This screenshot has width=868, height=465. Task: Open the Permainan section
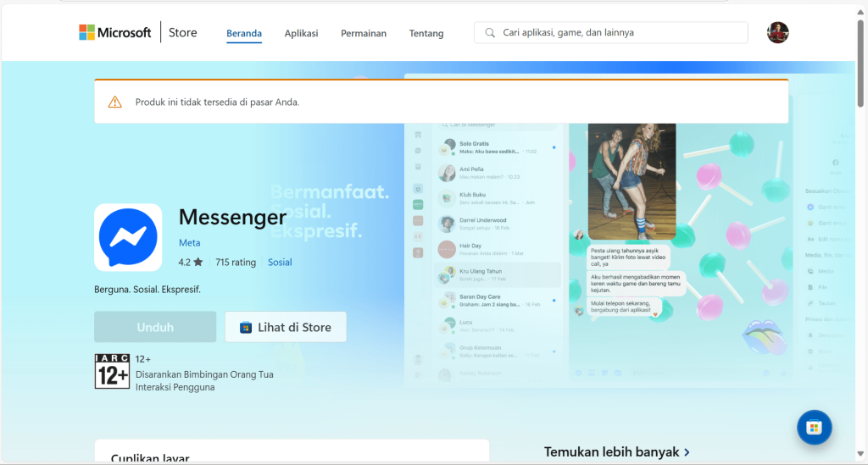click(363, 34)
